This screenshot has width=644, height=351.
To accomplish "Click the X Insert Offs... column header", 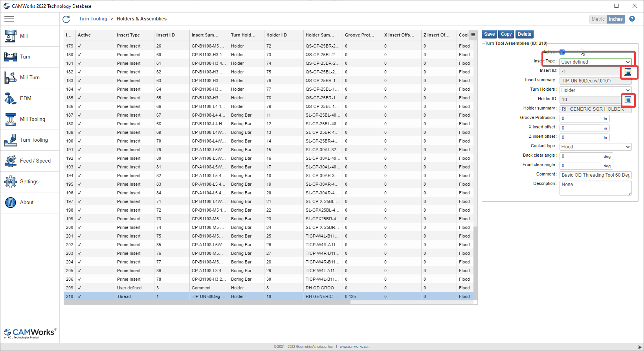I will coord(402,35).
